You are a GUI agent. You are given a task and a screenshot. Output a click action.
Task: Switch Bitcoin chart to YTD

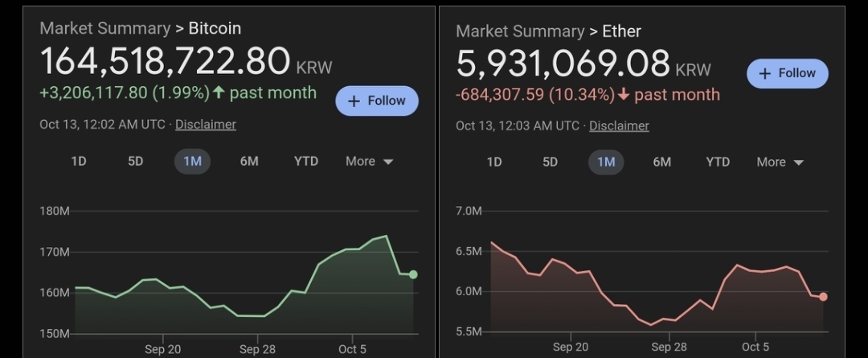(x=306, y=162)
